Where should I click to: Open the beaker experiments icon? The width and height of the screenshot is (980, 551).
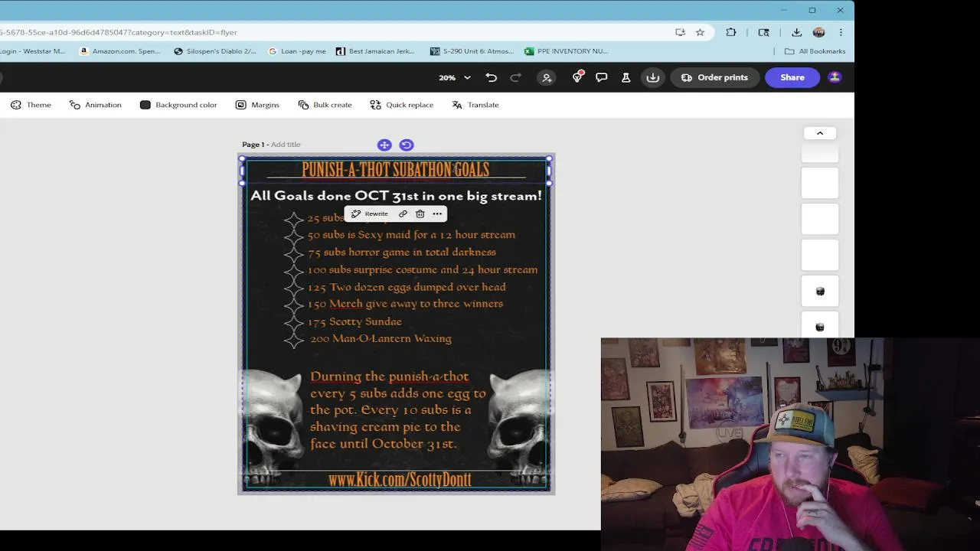click(x=626, y=77)
